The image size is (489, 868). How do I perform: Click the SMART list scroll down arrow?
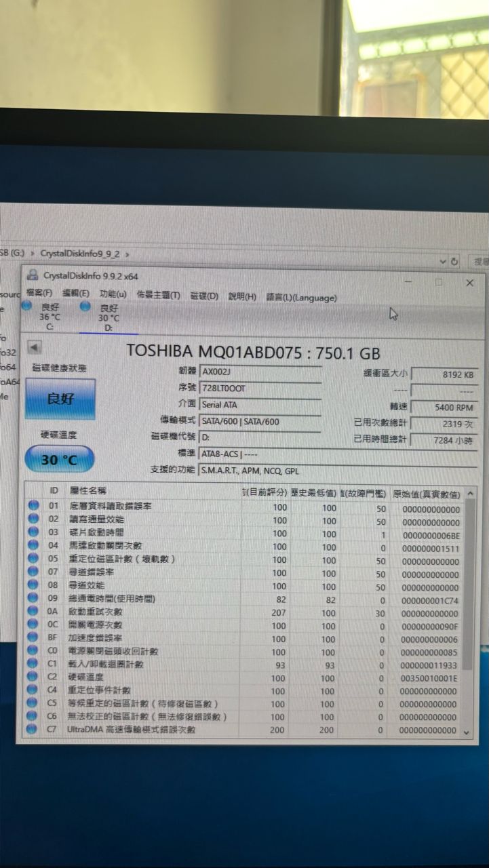pos(466,732)
